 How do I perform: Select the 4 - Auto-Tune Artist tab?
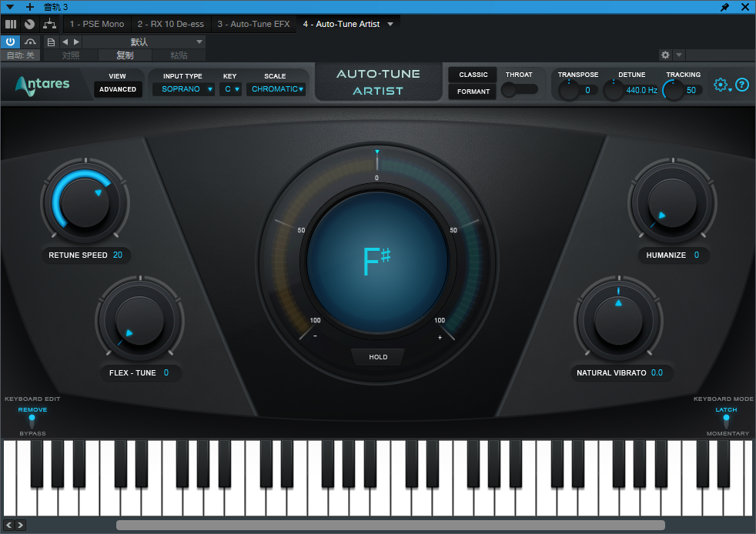pos(341,24)
